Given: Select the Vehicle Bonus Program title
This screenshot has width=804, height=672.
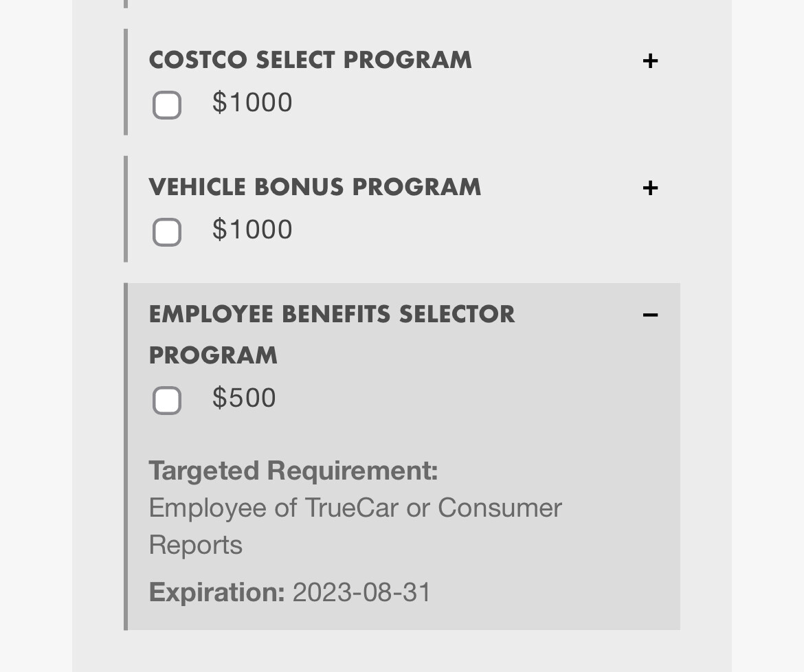Looking at the screenshot, I should pyautogui.click(x=315, y=187).
